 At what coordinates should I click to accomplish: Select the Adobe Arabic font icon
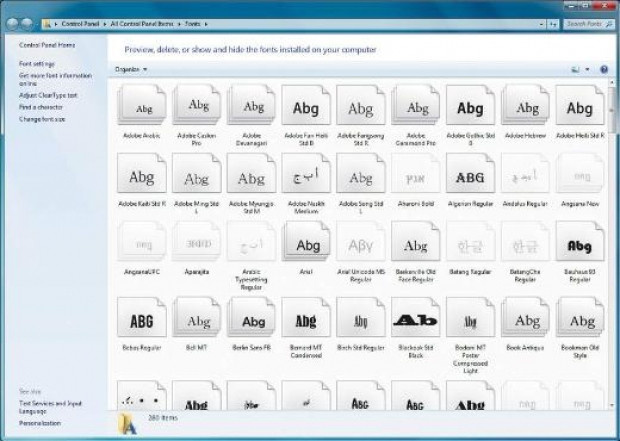[142, 105]
